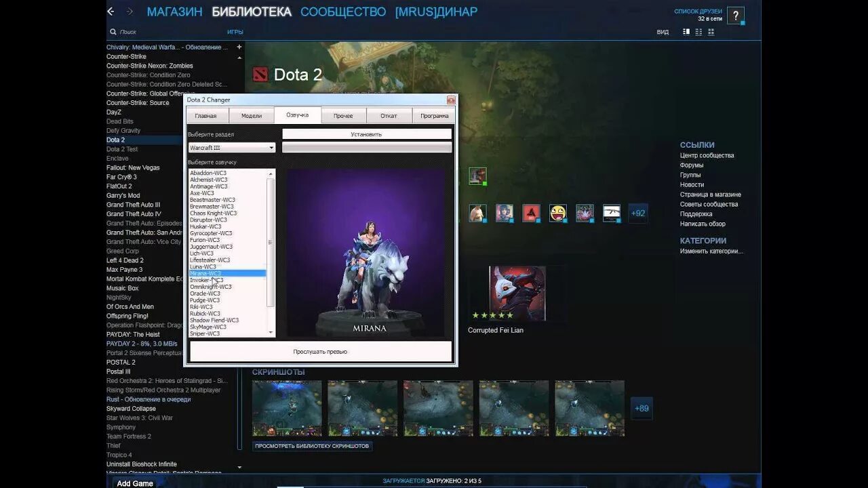This screenshot has width=868, height=488.
Task: Go forward with the Steam forward arrow
Action: [130, 12]
